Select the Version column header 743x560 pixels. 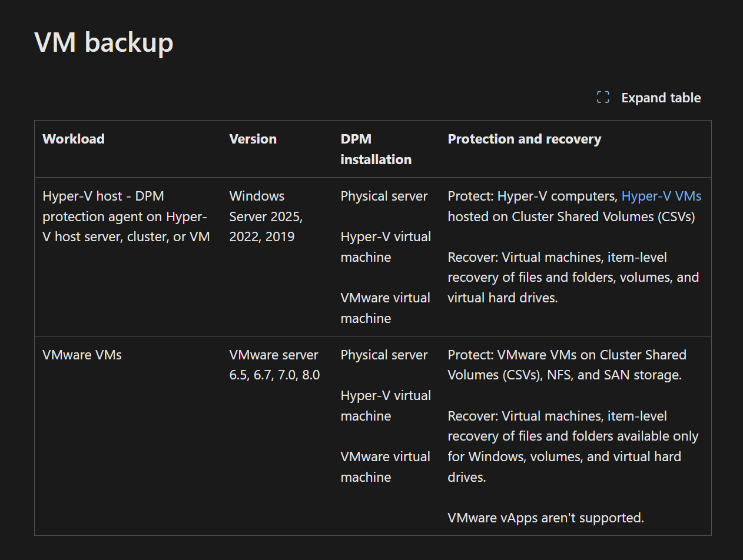point(253,139)
